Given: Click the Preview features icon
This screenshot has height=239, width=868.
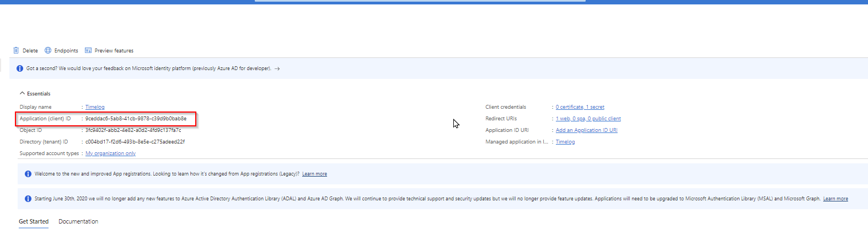Looking at the screenshot, I should (88, 50).
